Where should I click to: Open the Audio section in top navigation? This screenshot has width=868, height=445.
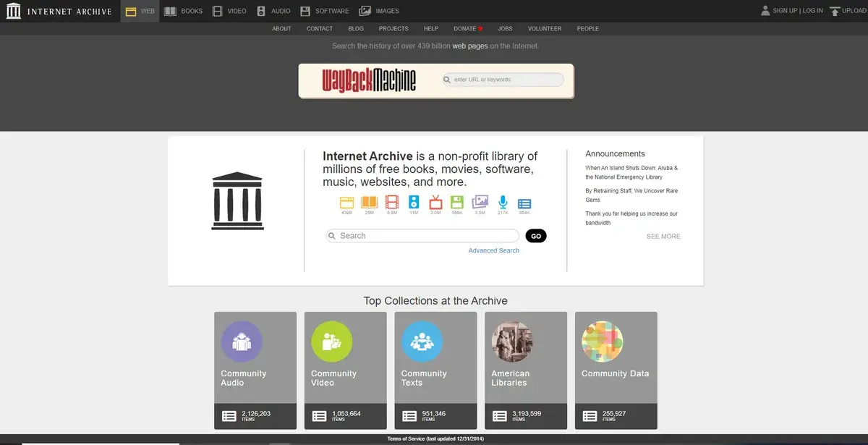(x=273, y=11)
